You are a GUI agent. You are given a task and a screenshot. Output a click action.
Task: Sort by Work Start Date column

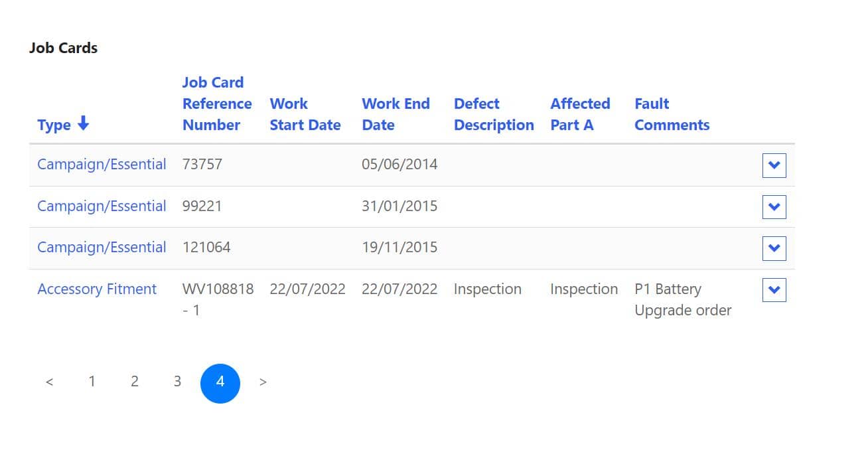305,114
